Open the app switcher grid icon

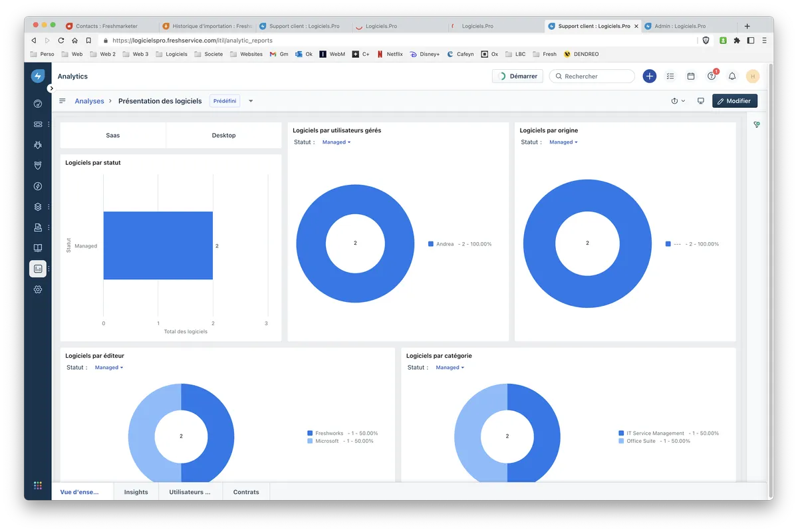(x=38, y=485)
